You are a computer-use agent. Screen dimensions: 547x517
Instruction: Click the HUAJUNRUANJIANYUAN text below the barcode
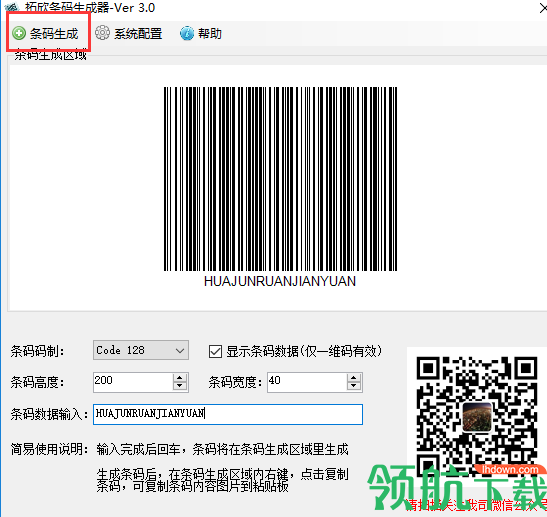pos(280,281)
